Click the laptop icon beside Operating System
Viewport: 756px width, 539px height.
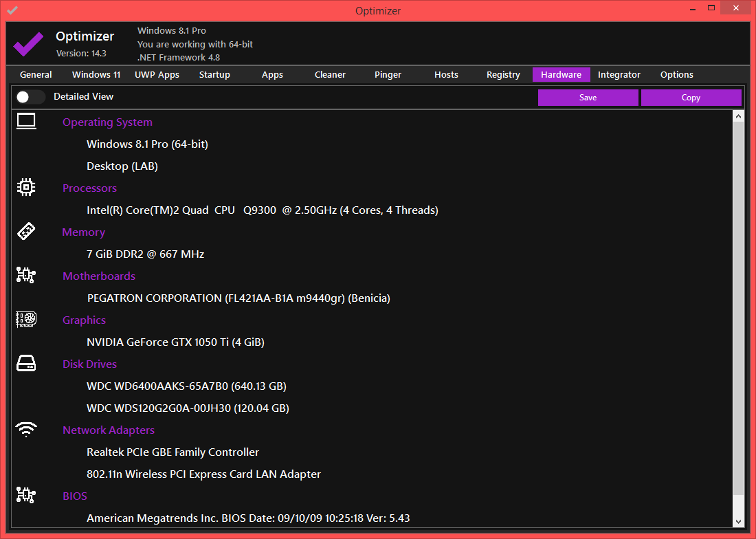26,122
